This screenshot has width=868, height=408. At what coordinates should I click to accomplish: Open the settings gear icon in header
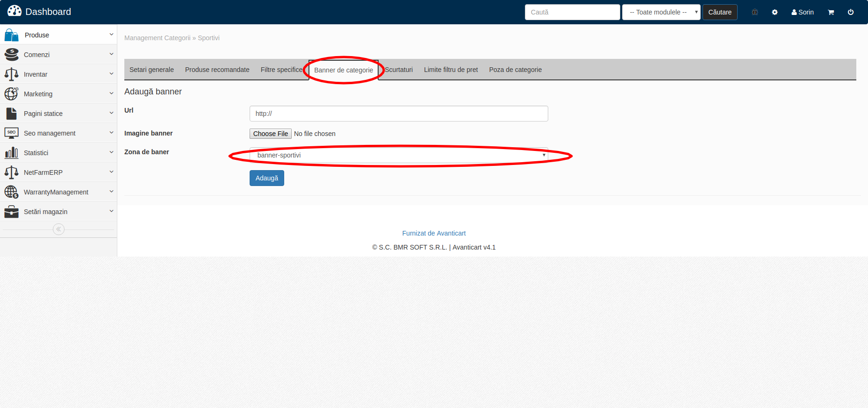coord(775,12)
